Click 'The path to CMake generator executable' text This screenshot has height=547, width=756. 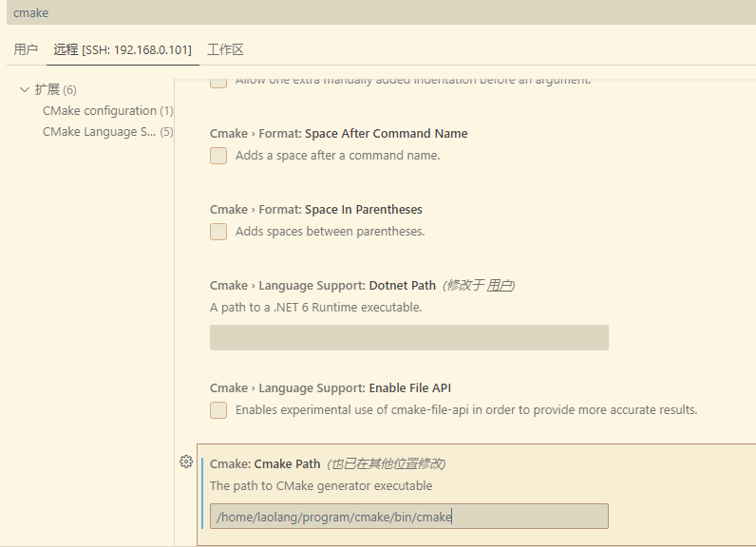[321, 486]
